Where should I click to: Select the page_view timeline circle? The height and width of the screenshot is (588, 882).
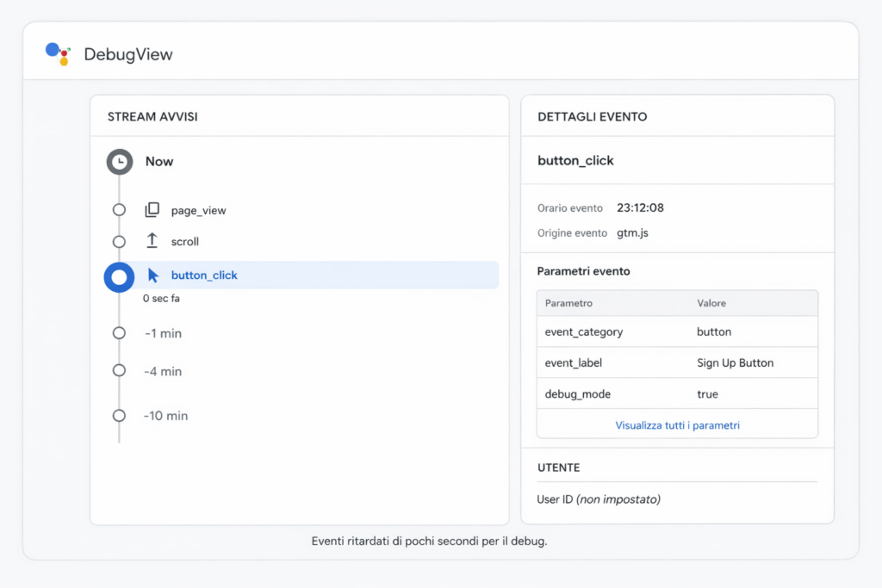click(119, 210)
